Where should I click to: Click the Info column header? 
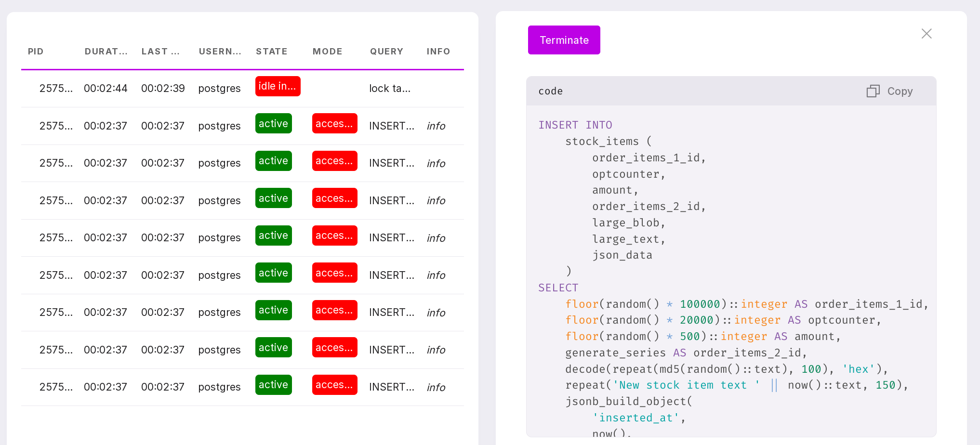[438, 52]
